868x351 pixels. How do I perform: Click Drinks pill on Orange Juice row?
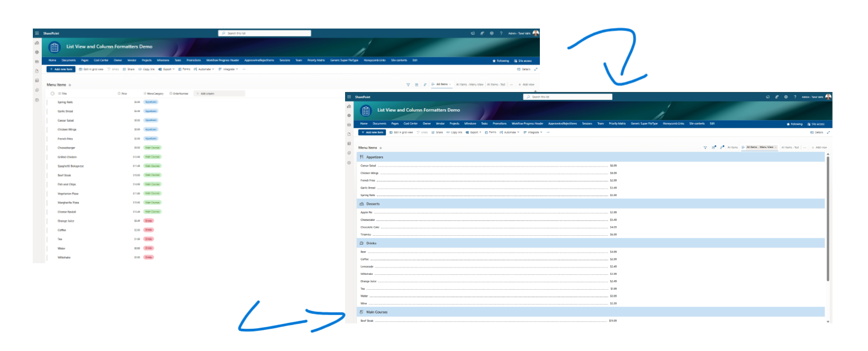click(149, 220)
